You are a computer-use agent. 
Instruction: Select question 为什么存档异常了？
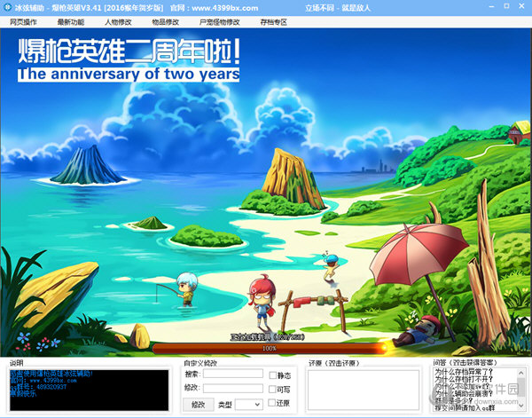pos(464,372)
